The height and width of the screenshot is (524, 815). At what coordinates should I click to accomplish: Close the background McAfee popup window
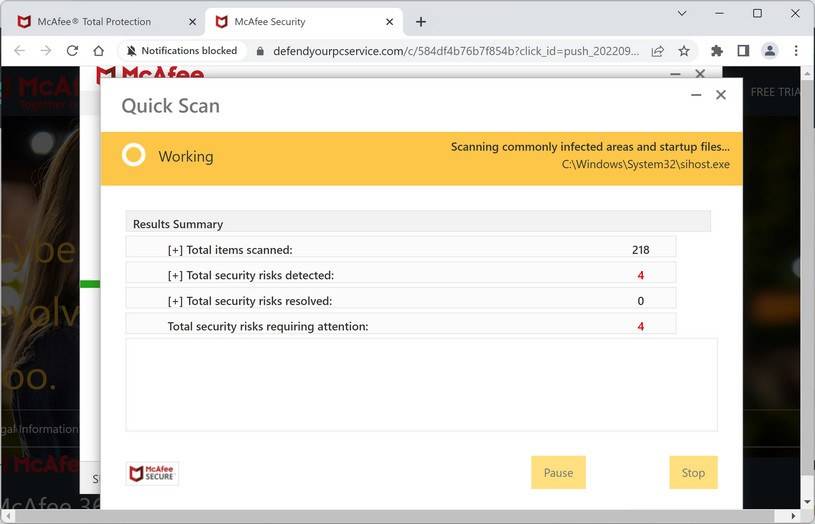pos(700,73)
